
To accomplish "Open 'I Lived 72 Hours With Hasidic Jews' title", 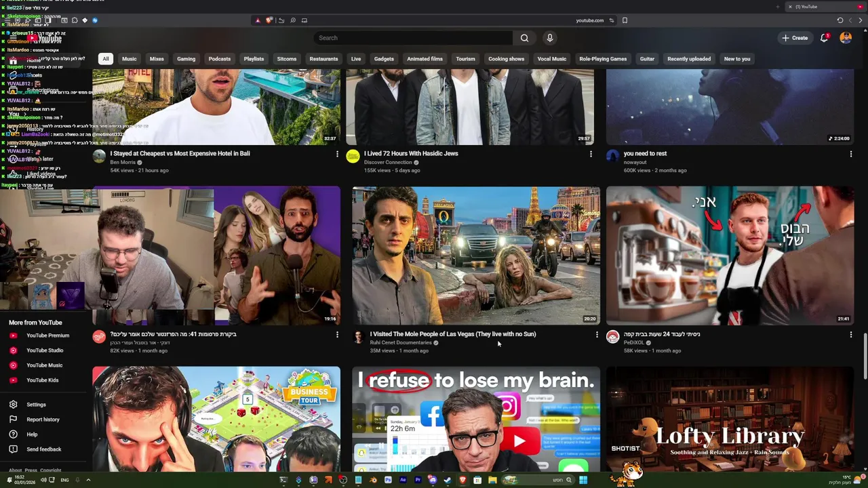I will pyautogui.click(x=411, y=154).
